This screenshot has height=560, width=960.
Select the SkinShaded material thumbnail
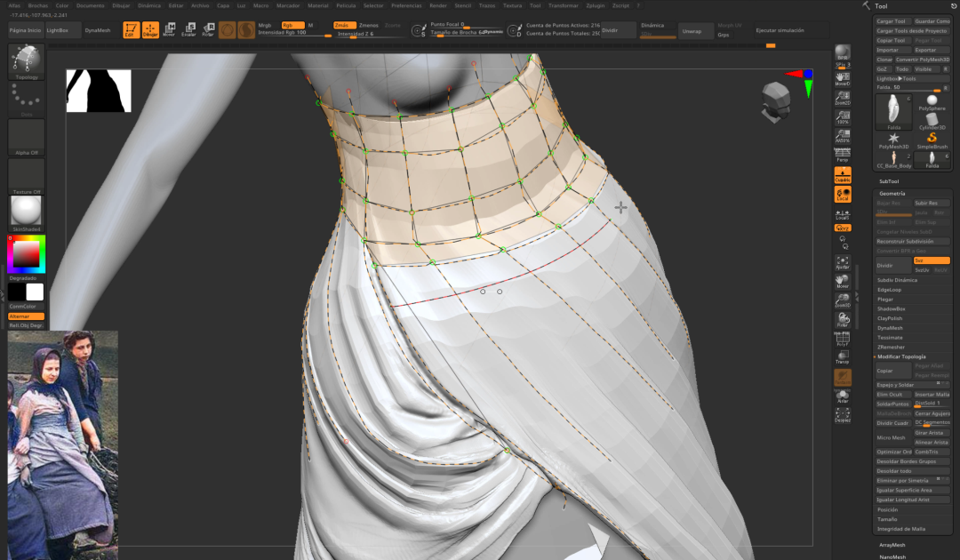25,209
